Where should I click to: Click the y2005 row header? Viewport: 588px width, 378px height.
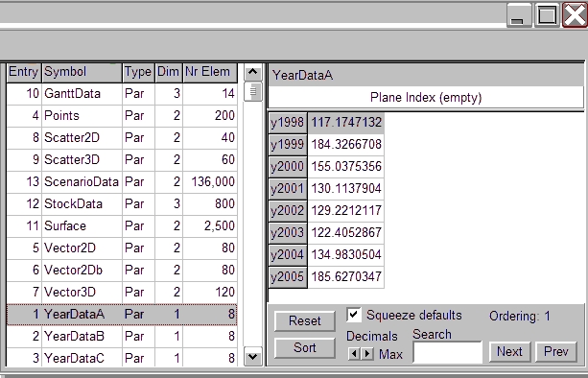tap(288, 277)
